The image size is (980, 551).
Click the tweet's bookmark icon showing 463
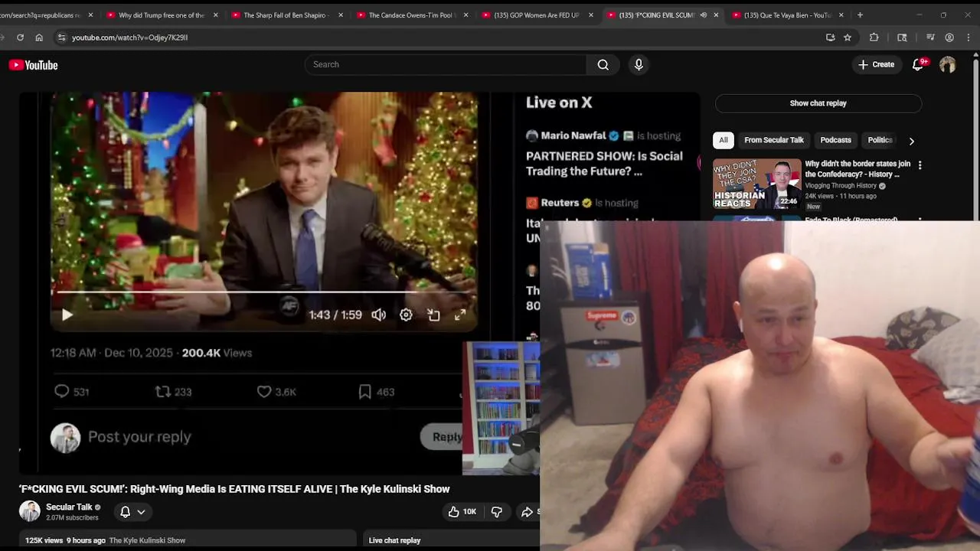tap(365, 391)
